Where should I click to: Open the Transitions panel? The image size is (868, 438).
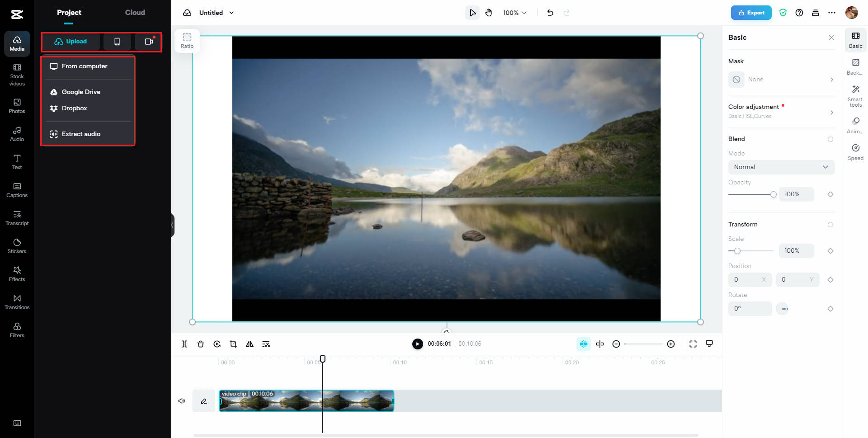click(x=17, y=302)
